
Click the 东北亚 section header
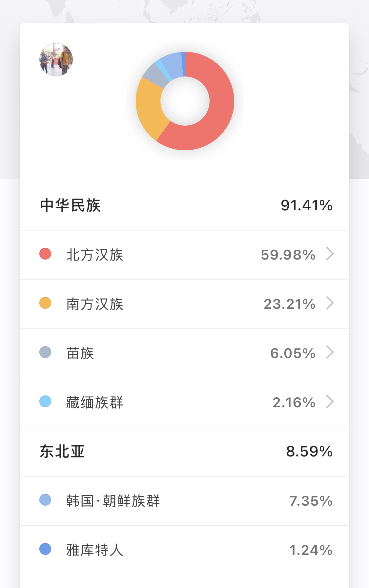[62, 452]
